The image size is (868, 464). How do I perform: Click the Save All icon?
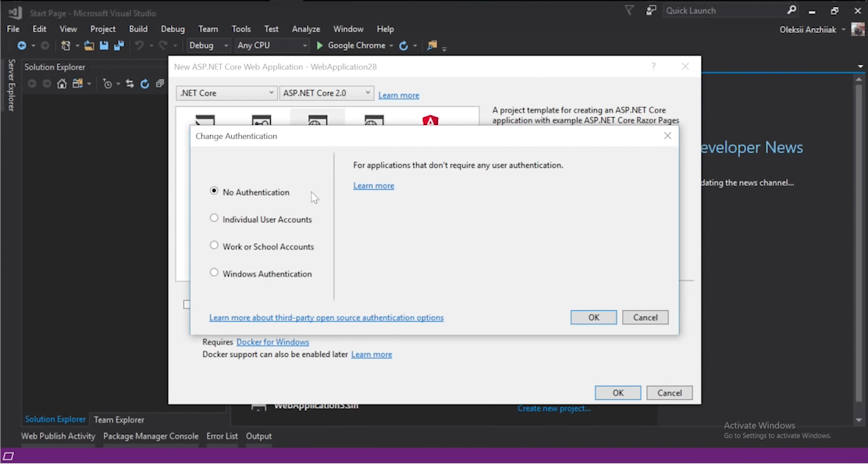(119, 45)
